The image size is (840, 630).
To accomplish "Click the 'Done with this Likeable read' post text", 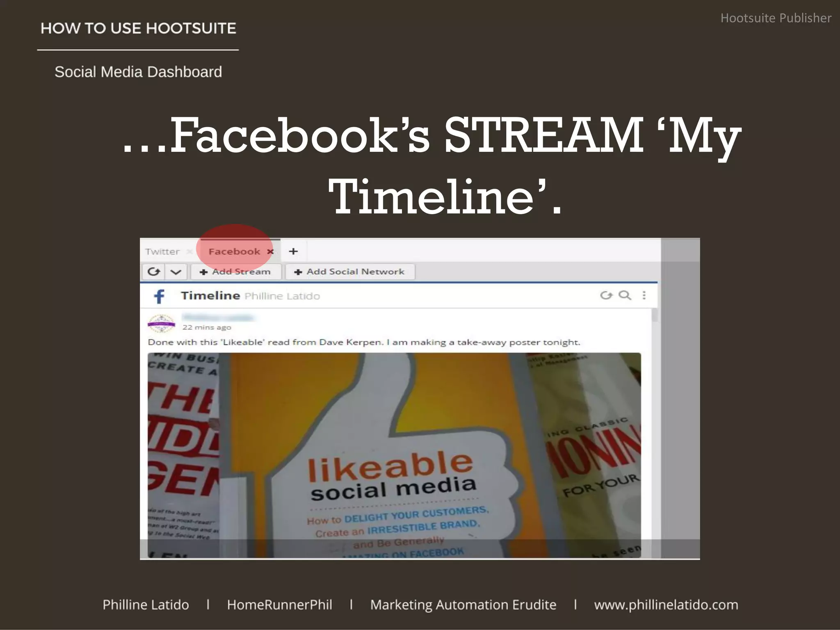I will [x=364, y=342].
